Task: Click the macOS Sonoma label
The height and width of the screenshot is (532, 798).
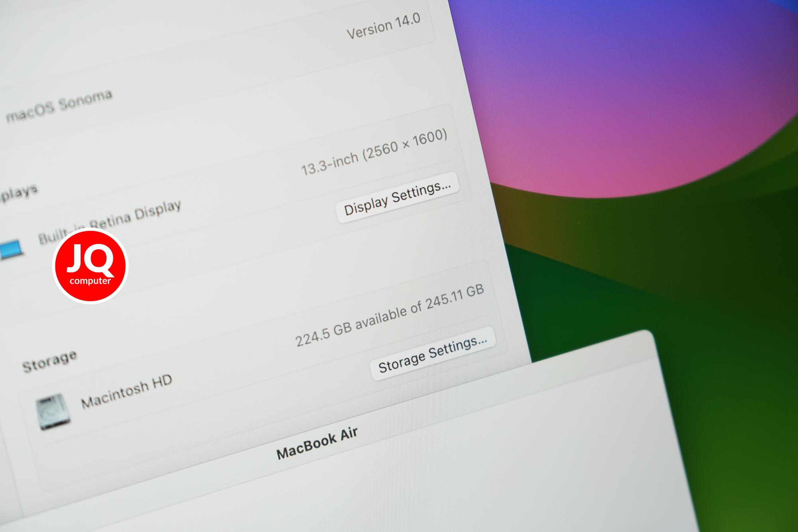Action: pos(59,106)
